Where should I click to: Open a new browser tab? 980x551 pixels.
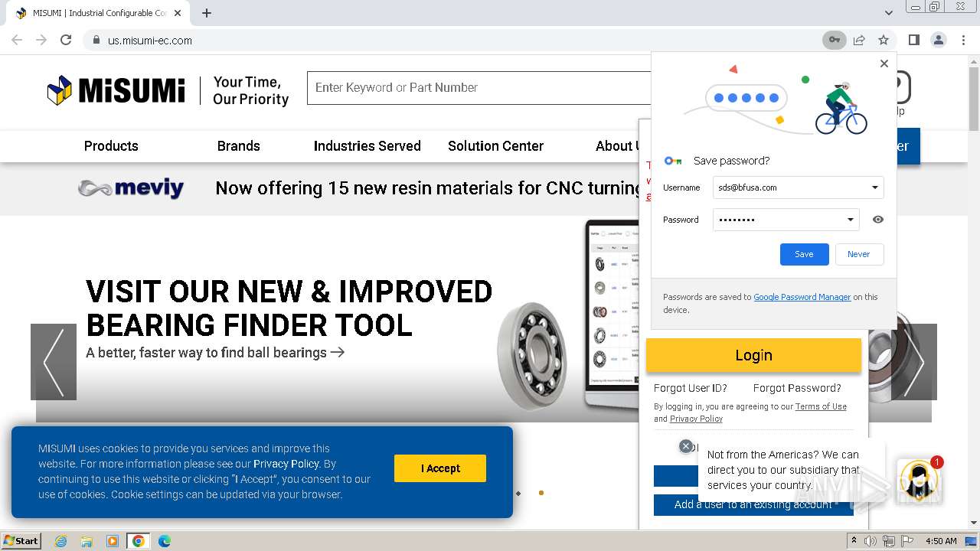(207, 13)
